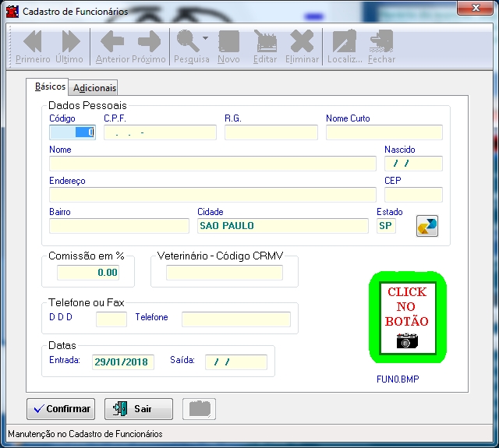Expand the Pesquisa dropdown arrow
The width and height of the screenshot is (499, 448).
click(x=205, y=38)
